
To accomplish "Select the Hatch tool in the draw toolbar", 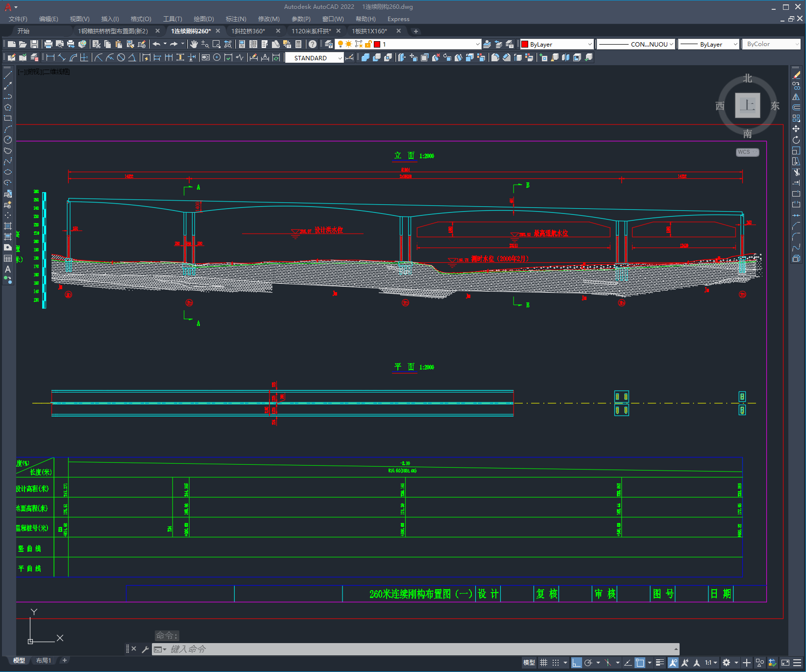I will (x=8, y=226).
